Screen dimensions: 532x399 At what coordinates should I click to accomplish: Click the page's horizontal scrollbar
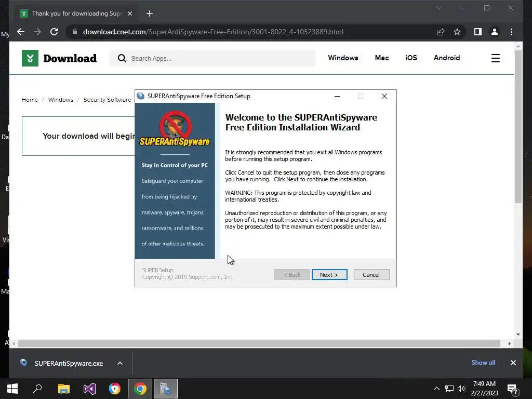[259, 344]
